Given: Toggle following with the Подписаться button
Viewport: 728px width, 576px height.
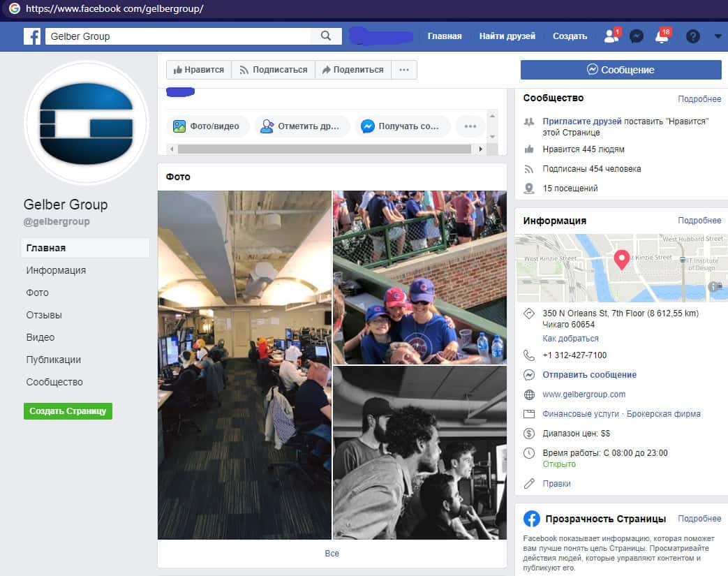Looking at the screenshot, I should 273,70.
